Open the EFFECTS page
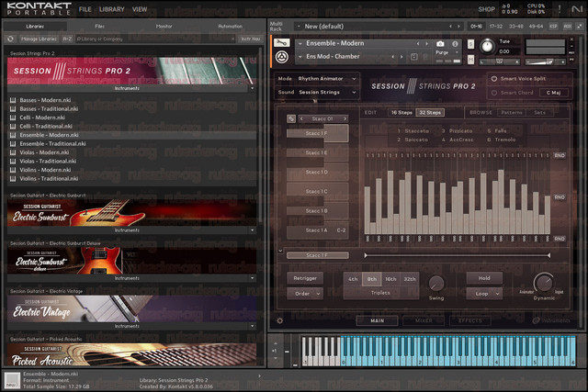 tap(470, 320)
